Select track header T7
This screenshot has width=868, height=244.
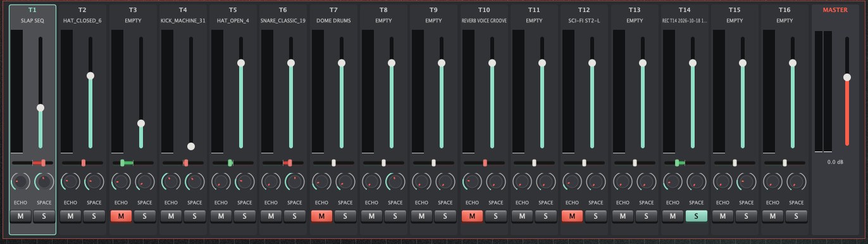click(x=333, y=10)
